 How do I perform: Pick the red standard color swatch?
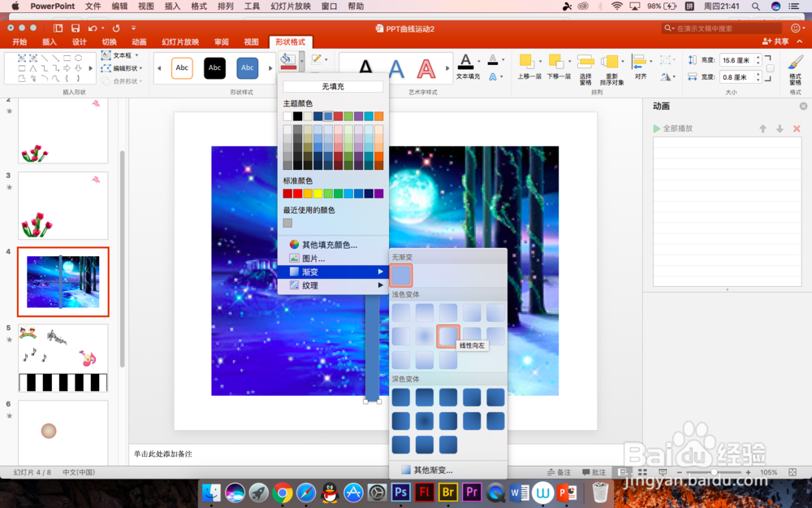coord(298,193)
